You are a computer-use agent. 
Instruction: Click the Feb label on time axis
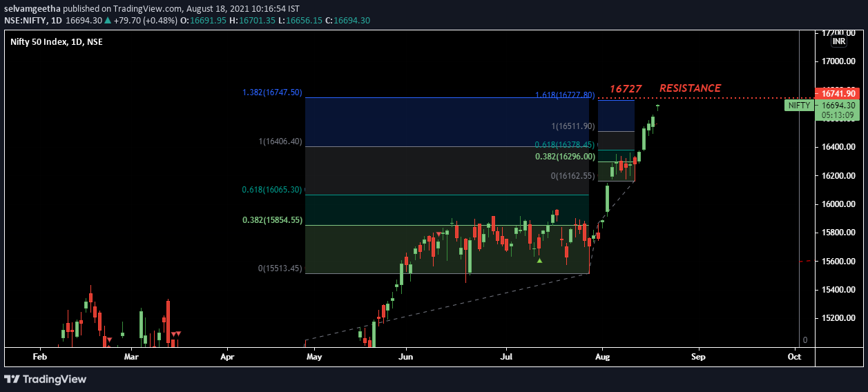[40, 357]
